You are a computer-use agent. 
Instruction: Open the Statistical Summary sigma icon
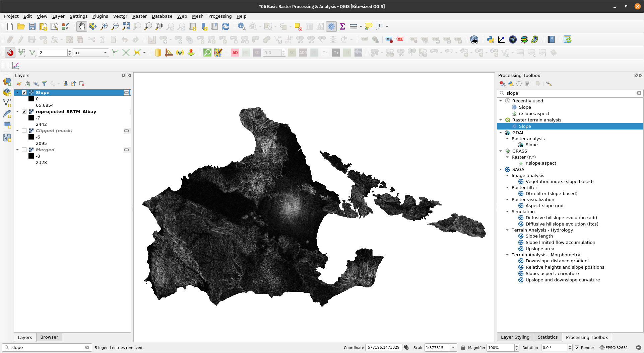pyautogui.click(x=342, y=26)
